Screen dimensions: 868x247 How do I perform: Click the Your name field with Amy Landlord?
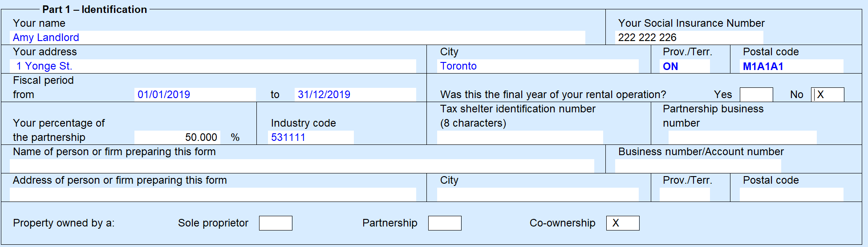297,37
